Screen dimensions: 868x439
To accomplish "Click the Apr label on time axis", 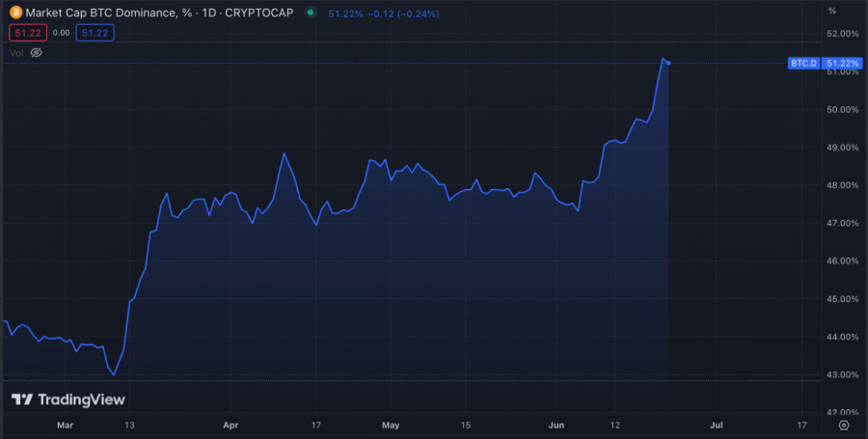I will [230, 425].
